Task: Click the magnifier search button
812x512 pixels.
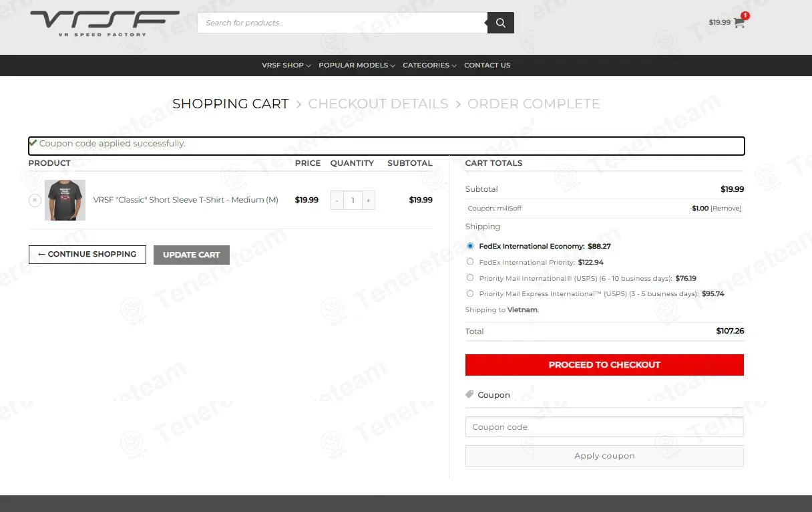Action: pos(501,23)
